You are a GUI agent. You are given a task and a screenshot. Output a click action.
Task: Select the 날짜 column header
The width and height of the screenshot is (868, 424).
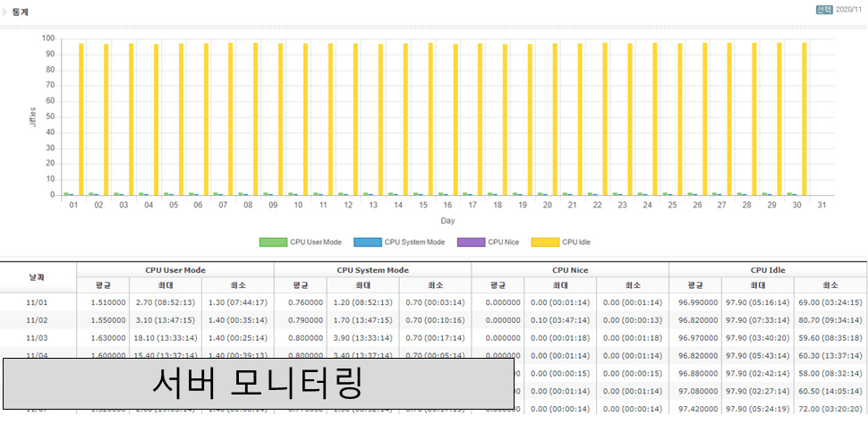click(x=38, y=277)
